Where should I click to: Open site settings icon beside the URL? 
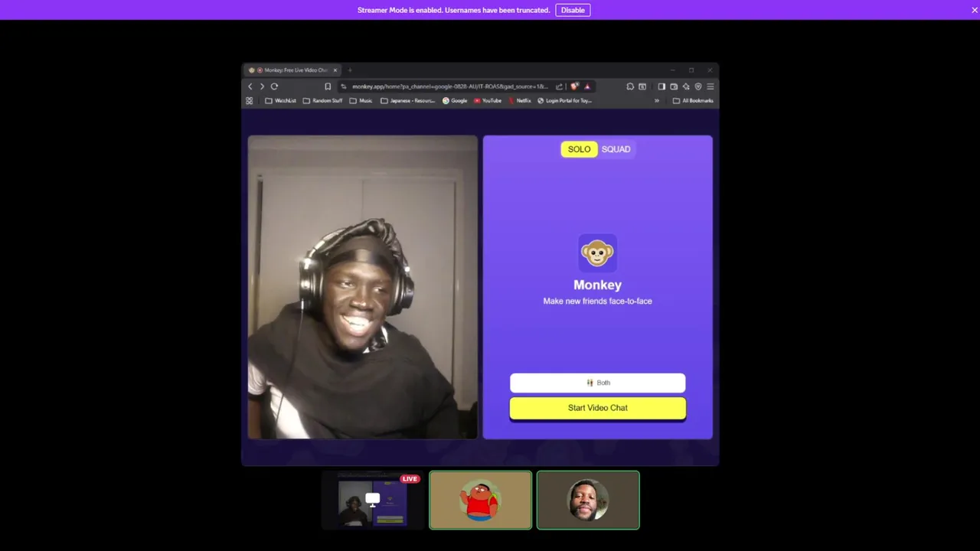[344, 86]
